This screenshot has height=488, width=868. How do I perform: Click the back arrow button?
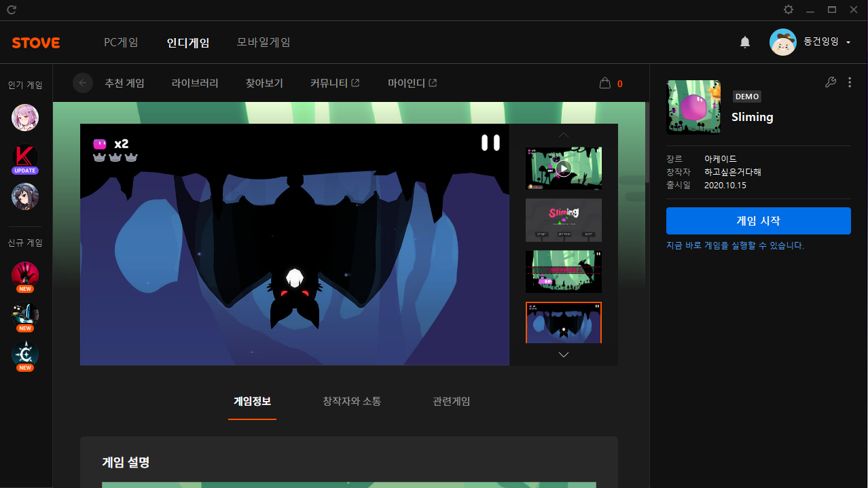(83, 83)
